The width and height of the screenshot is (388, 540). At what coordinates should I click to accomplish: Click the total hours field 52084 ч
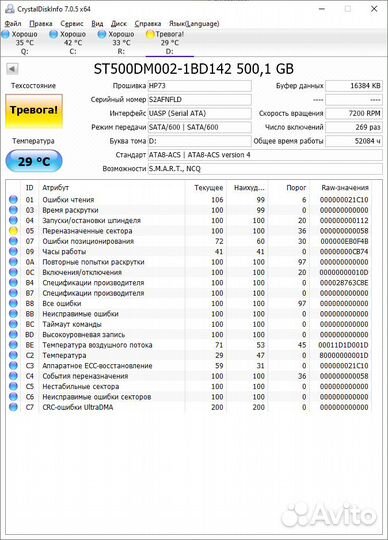354,141
